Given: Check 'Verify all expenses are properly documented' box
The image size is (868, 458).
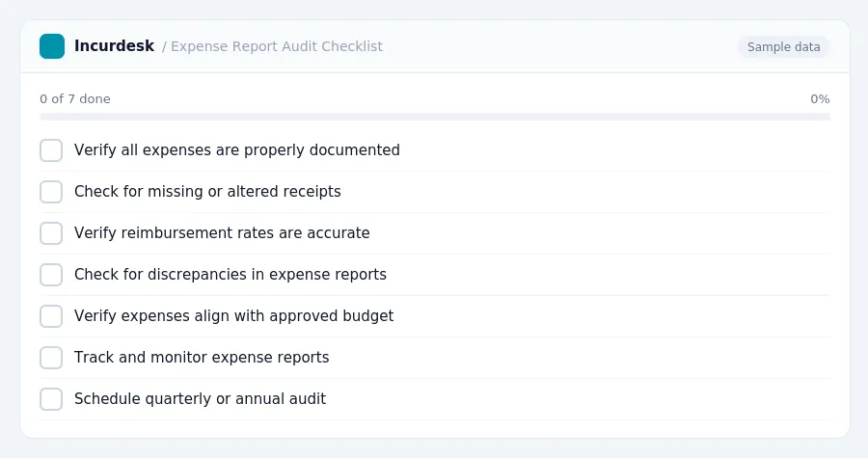Looking at the screenshot, I should [x=51, y=150].
